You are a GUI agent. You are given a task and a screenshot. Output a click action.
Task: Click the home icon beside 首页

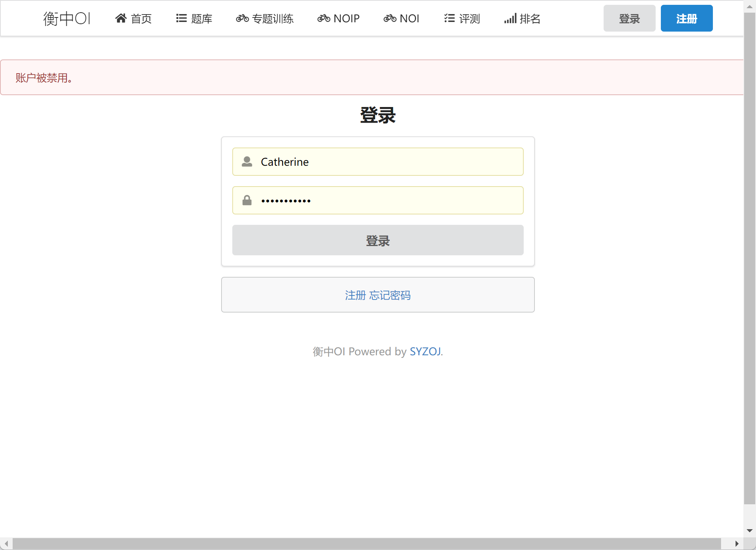(121, 18)
